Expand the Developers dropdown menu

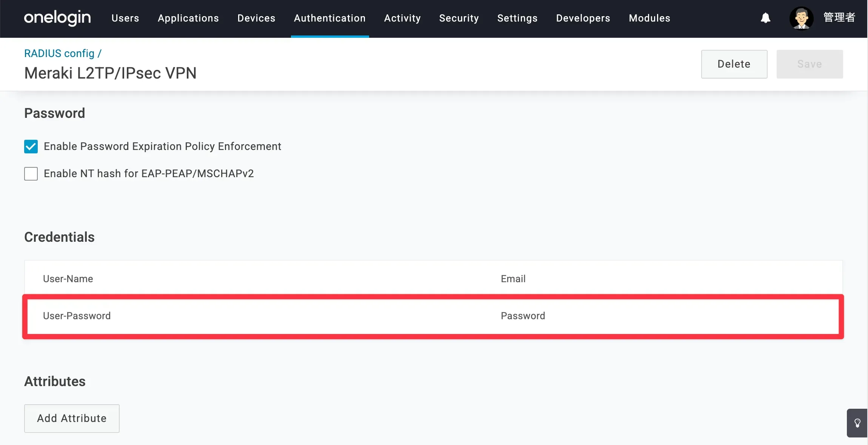pyautogui.click(x=583, y=18)
